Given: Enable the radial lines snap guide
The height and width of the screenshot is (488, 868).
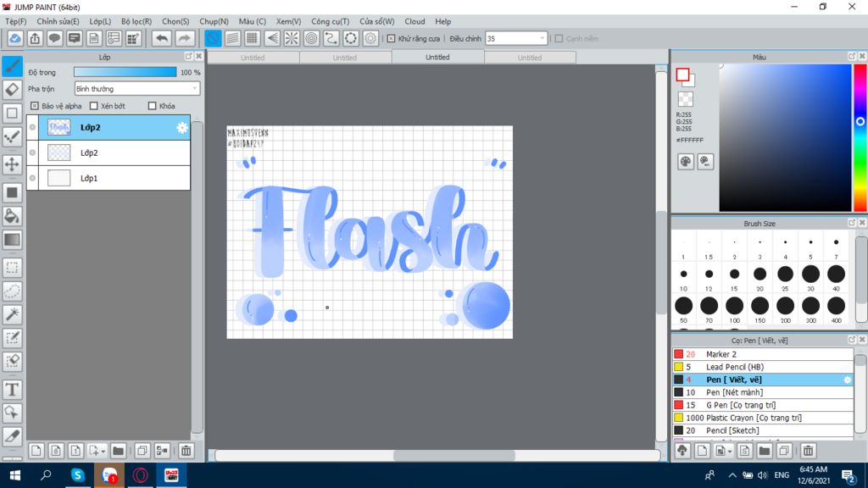Looking at the screenshot, I should pos(292,39).
